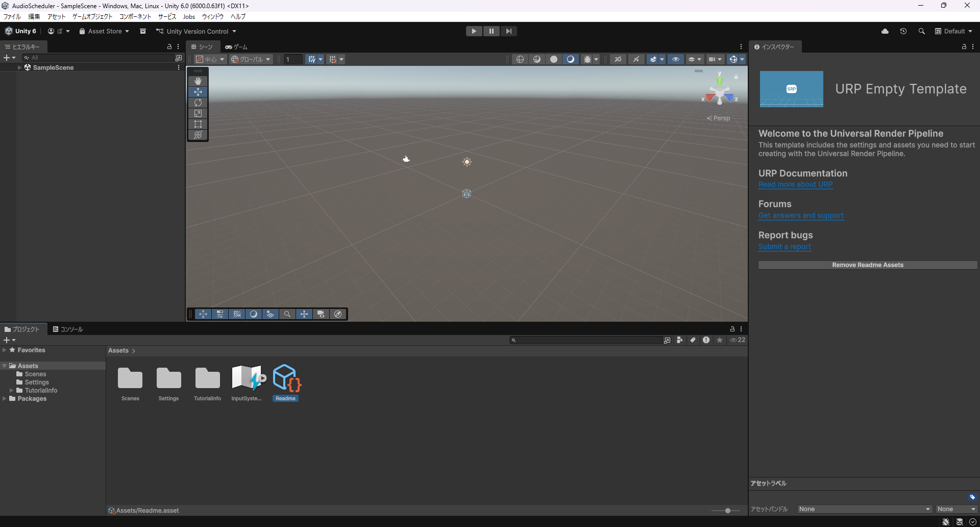Open the Read more about URP link

click(795, 184)
